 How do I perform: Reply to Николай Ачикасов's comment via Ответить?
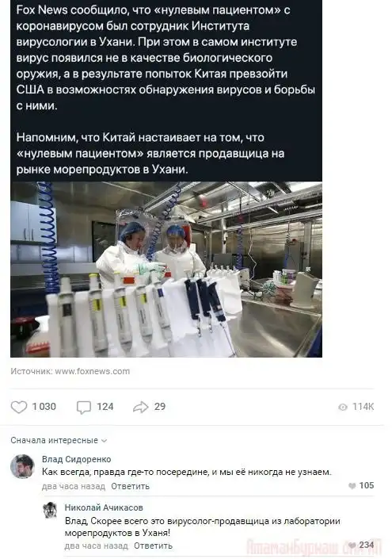[153, 546]
